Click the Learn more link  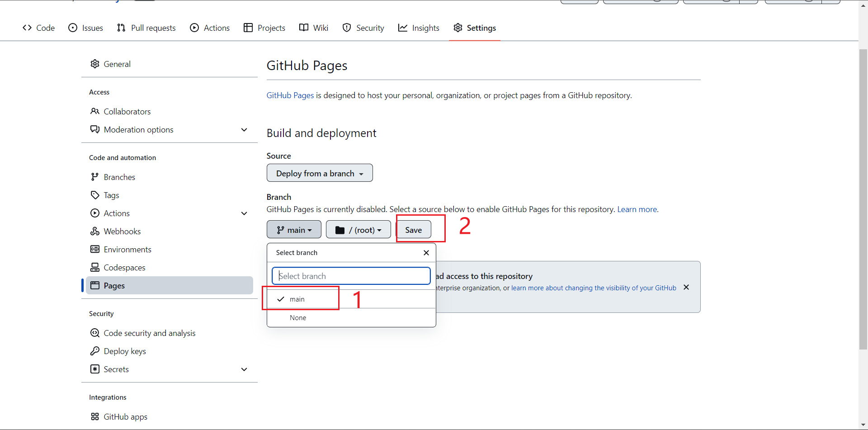[637, 209]
